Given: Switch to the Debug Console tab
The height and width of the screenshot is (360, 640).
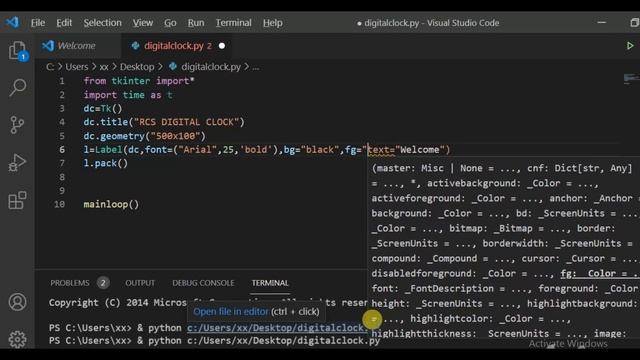Looking at the screenshot, I should [x=203, y=283].
